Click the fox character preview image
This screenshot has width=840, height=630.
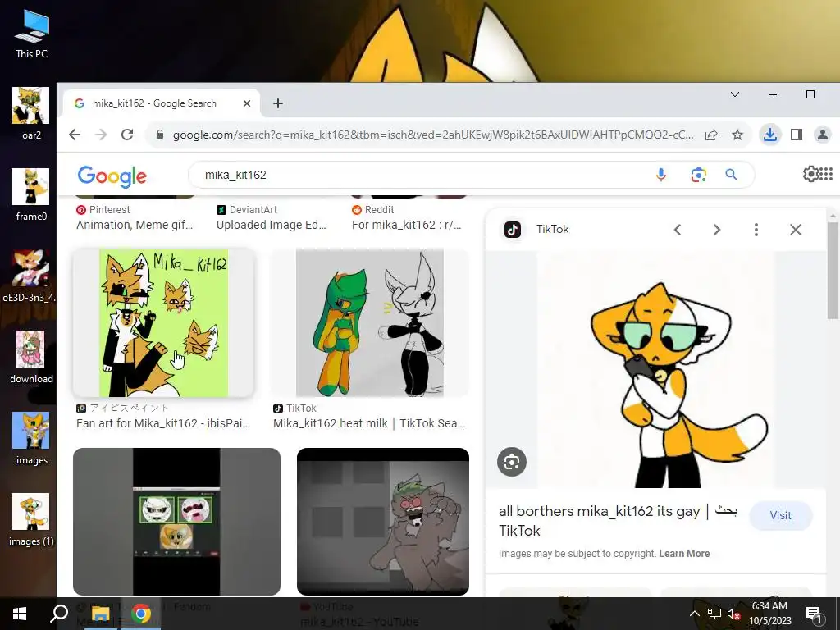pos(655,369)
